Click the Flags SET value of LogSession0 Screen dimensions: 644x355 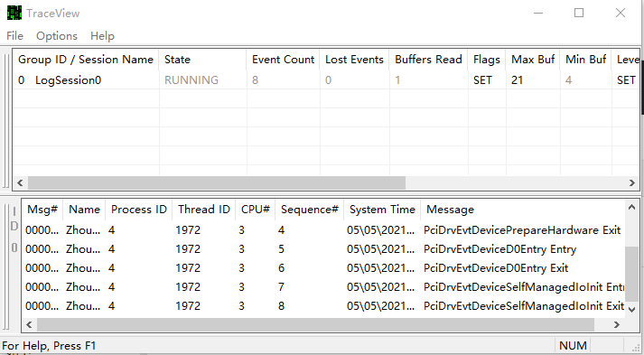click(x=482, y=80)
